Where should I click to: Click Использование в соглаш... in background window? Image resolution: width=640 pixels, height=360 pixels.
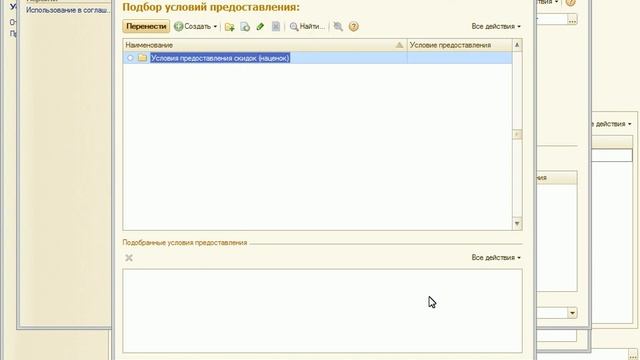coord(68,10)
